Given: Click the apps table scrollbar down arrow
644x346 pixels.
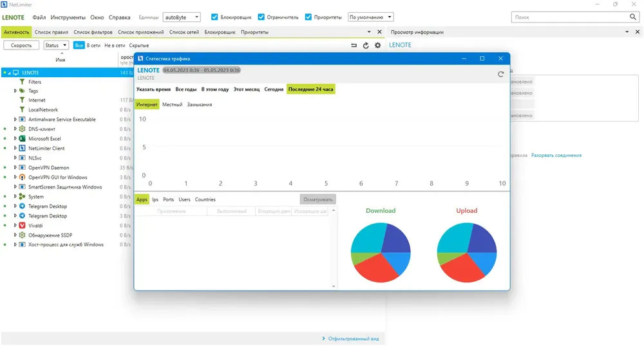Looking at the screenshot, I should coord(334,287).
